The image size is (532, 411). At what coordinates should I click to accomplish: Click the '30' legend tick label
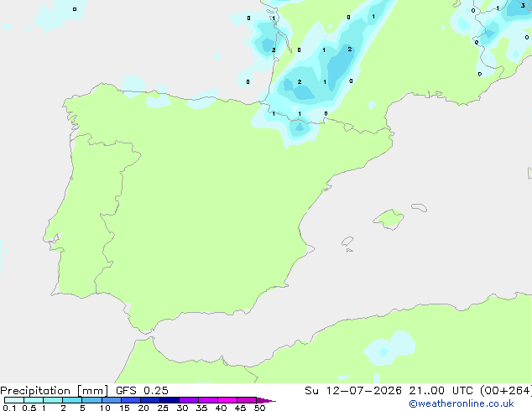pyautogui.click(x=182, y=408)
